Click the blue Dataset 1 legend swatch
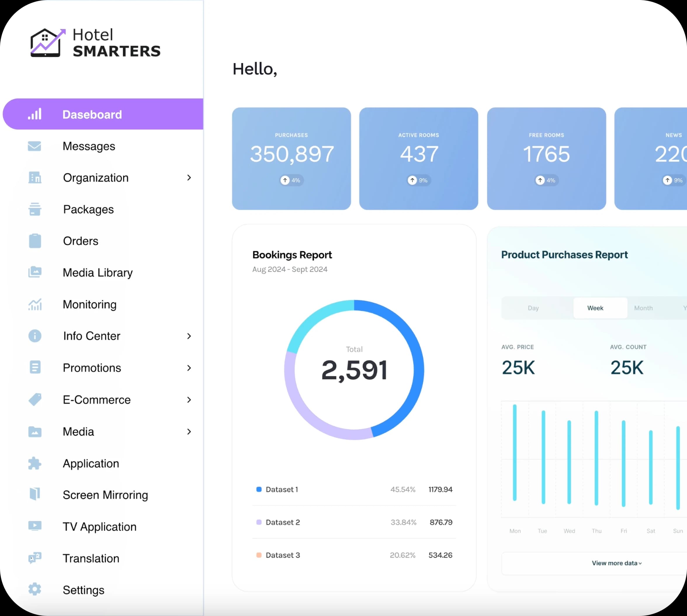The height and width of the screenshot is (616, 687). [259, 489]
